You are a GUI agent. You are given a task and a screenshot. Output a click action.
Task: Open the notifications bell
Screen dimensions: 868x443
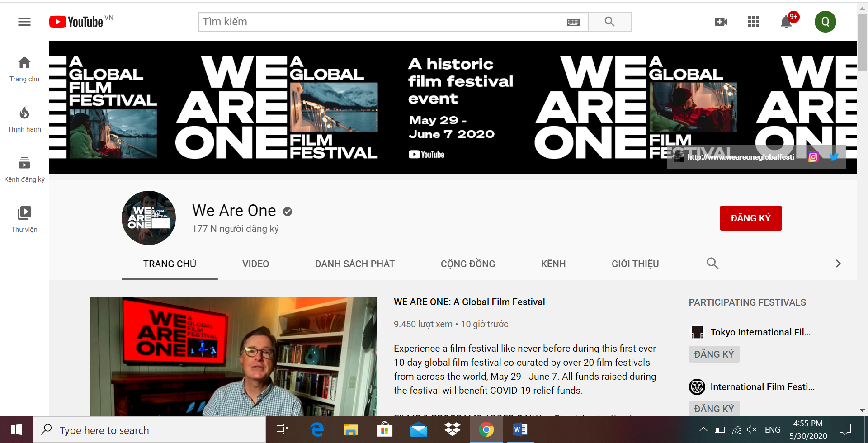(786, 22)
